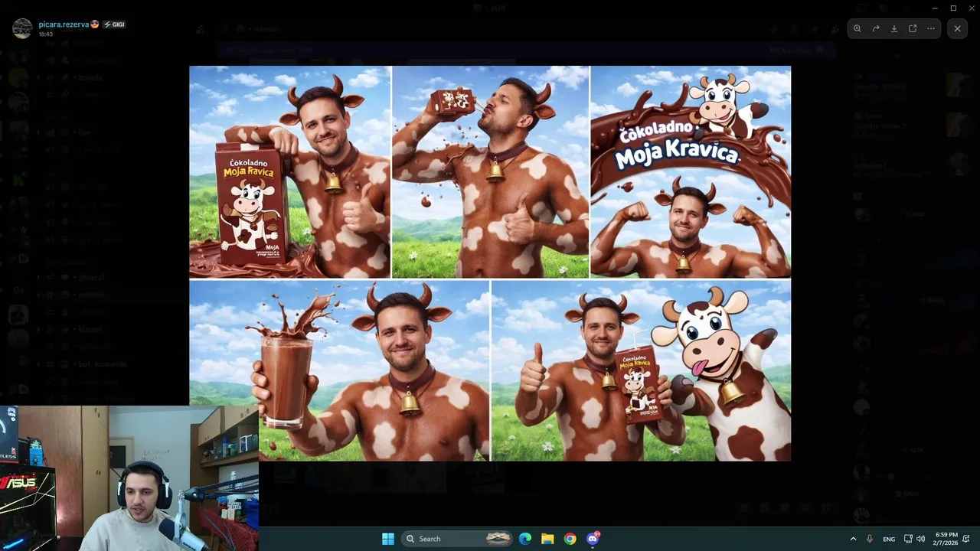Open Google Chrome from the taskbar

(x=570, y=539)
